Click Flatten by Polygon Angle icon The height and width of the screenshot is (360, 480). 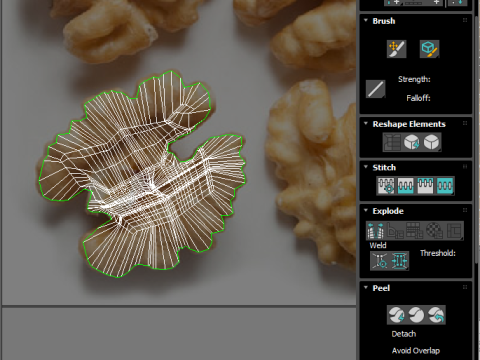point(395,231)
